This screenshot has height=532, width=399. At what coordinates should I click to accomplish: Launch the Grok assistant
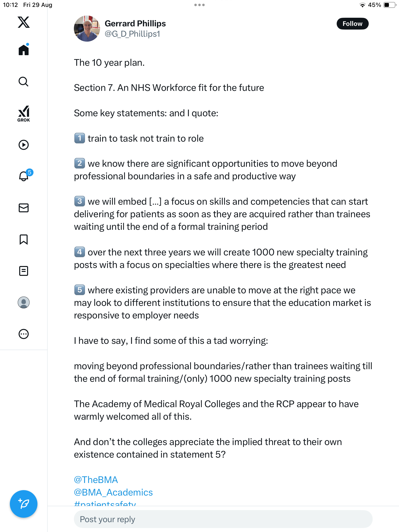24,114
